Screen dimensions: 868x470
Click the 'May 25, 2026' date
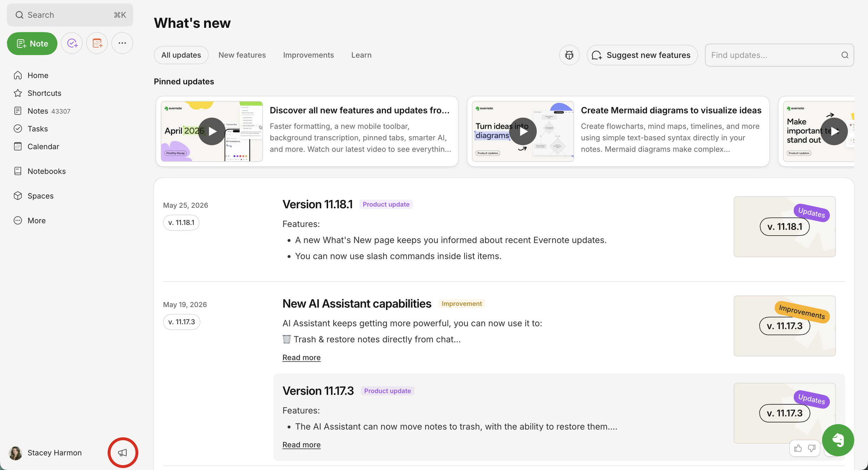point(186,205)
